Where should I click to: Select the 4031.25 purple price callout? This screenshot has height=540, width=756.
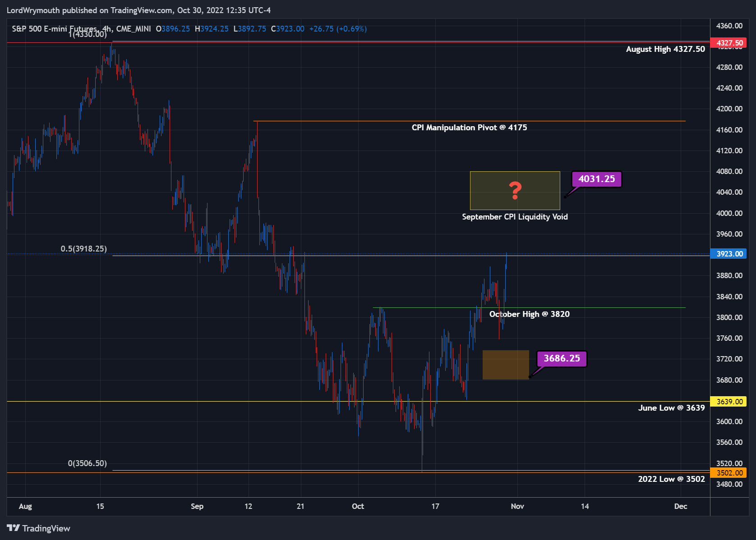[596, 179]
